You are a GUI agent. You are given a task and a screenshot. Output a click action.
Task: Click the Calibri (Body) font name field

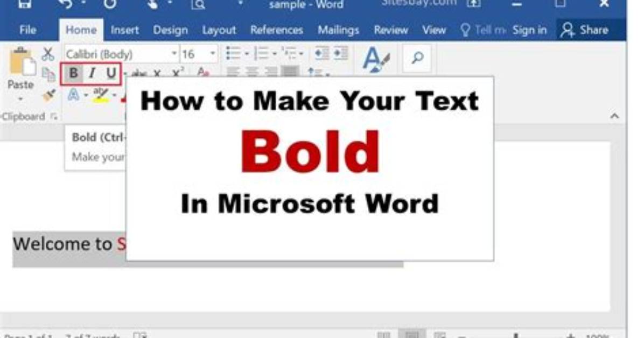click(x=117, y=54)
